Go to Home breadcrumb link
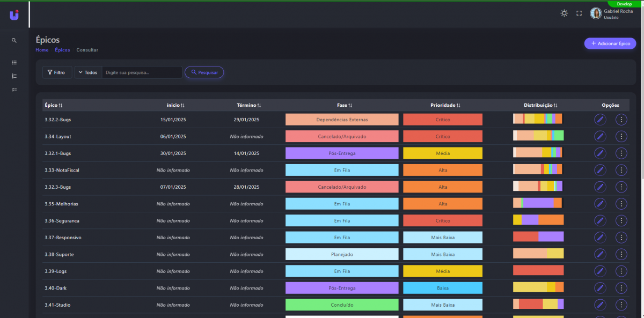644x318 pixels. 42,50
